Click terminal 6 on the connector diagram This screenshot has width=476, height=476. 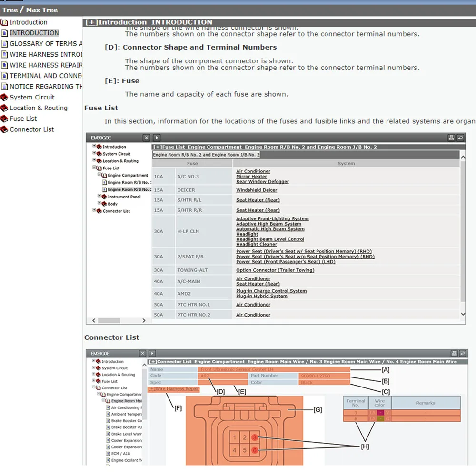coord(255,450)
